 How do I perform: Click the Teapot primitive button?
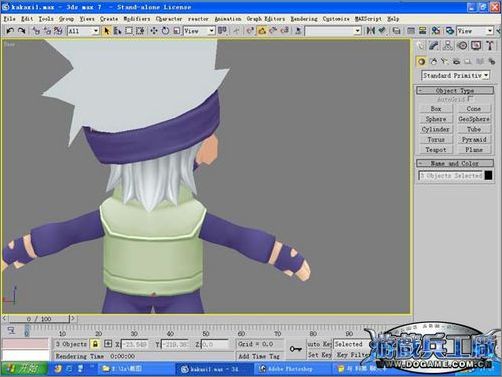click(436, 150)
